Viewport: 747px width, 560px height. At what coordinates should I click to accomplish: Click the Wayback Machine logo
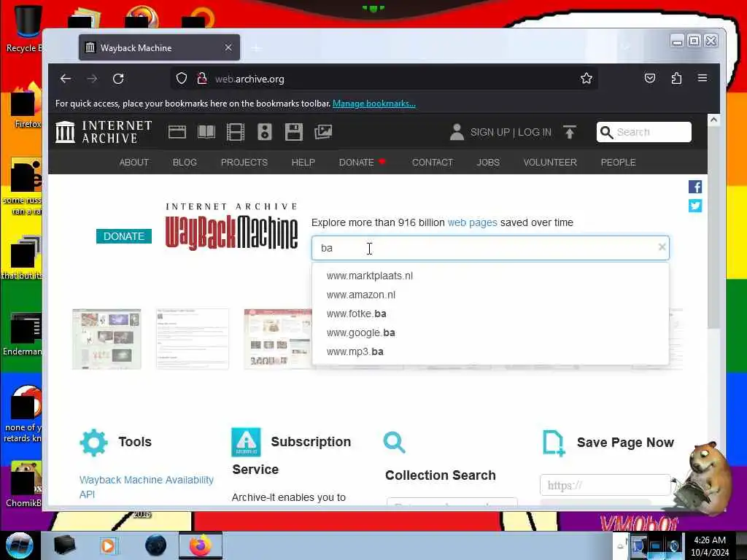tap(231, 226)
